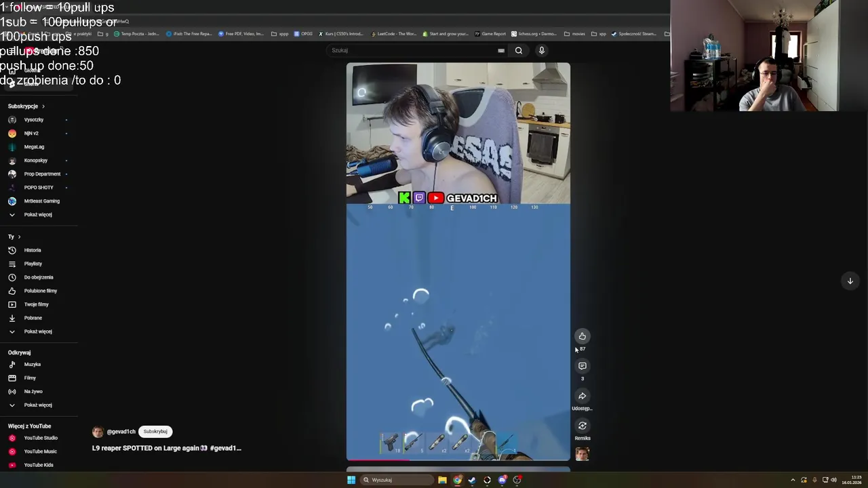Open Steam from the taskbar
Image resolution: width=868 pixels, height=488 pixels.
pos(472,480)
